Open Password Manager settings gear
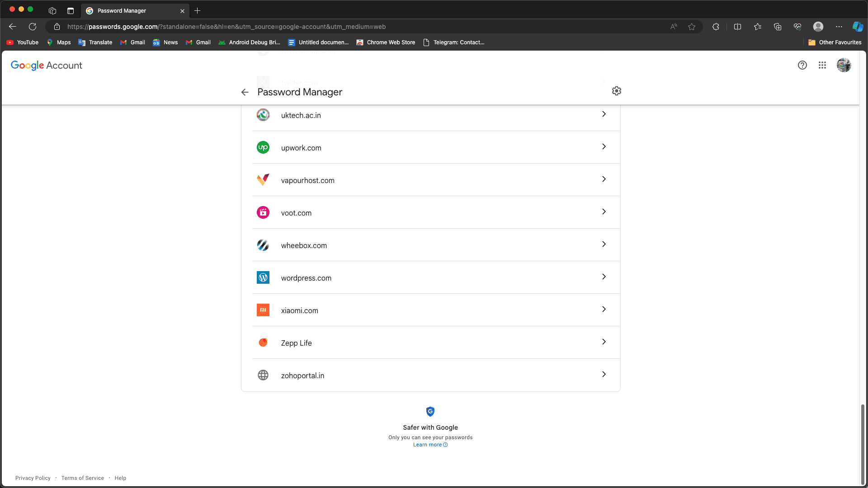Viewport: 868px width, 488px height. [x=617, y=91]
